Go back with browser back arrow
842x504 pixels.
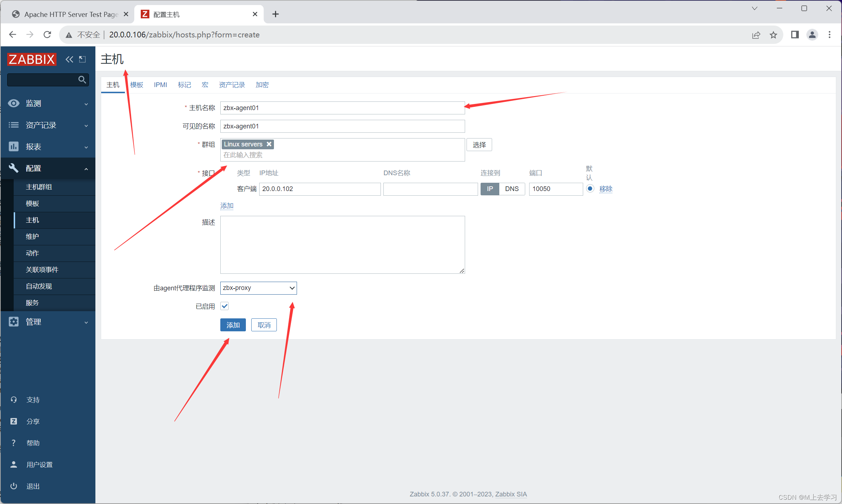pos(13,35)
